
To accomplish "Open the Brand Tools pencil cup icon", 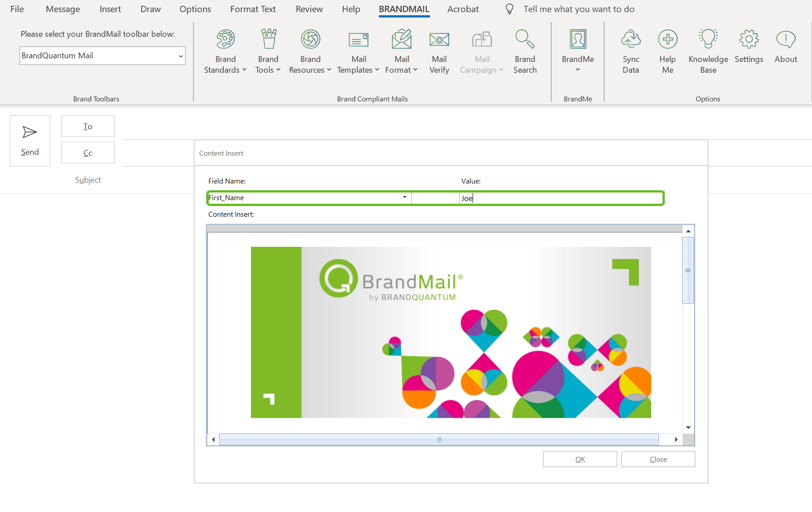I will click(x=268, y=39).
